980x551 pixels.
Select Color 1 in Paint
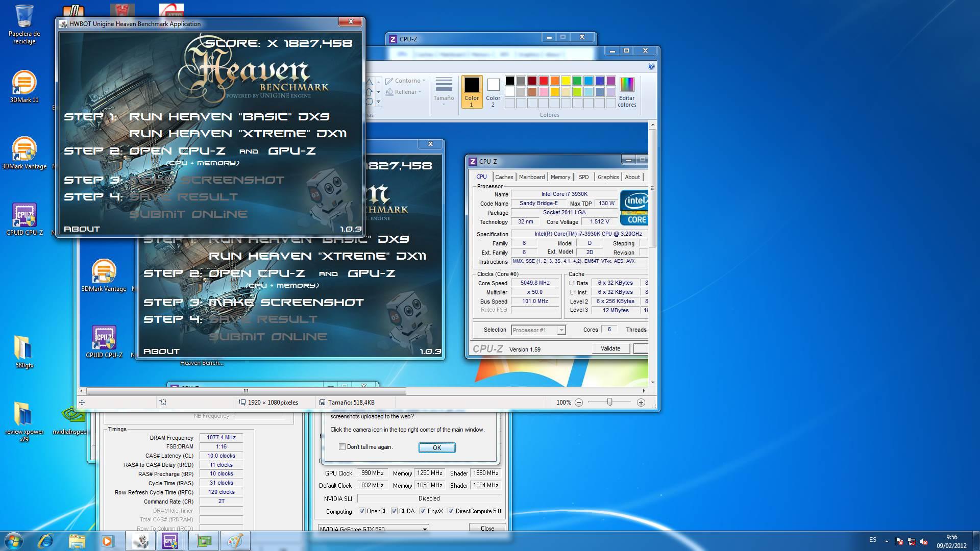click(x=472, y=92)
